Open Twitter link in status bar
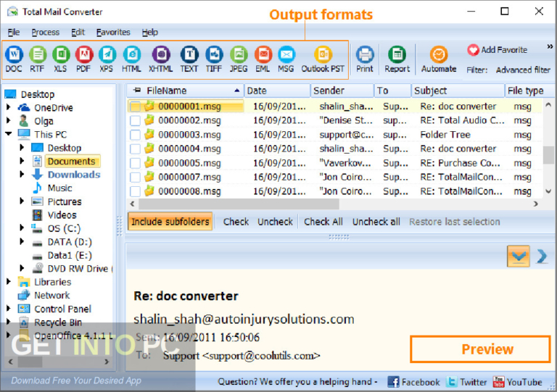The image size is (557, 392). (x=466, y=382)
